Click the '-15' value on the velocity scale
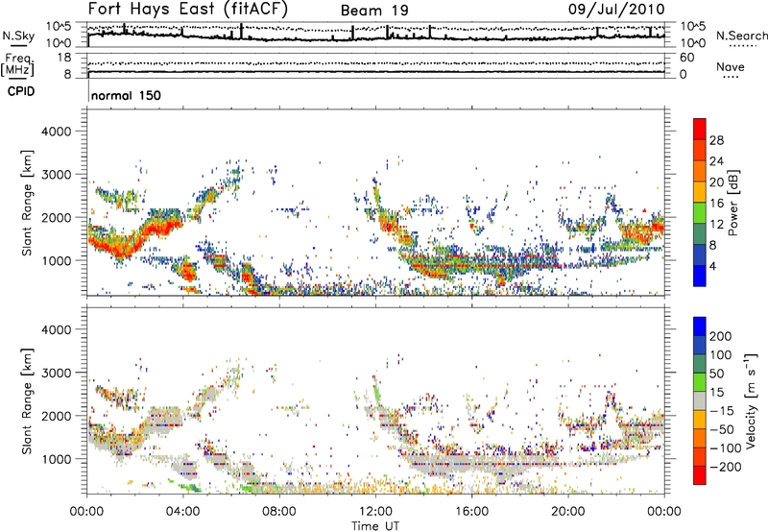768x532 pixels. pyautogui.click(x=722, y=410)
